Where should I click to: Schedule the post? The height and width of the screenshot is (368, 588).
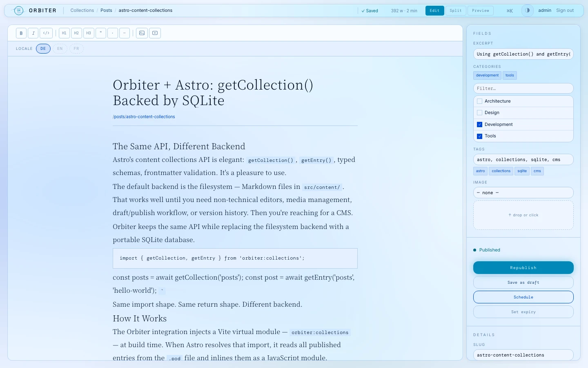[x=523, y=297]
